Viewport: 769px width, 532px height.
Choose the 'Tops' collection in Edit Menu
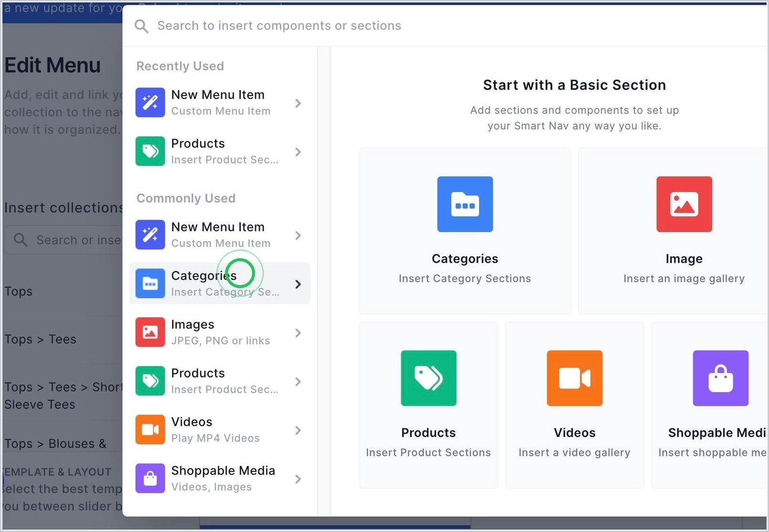19,291
